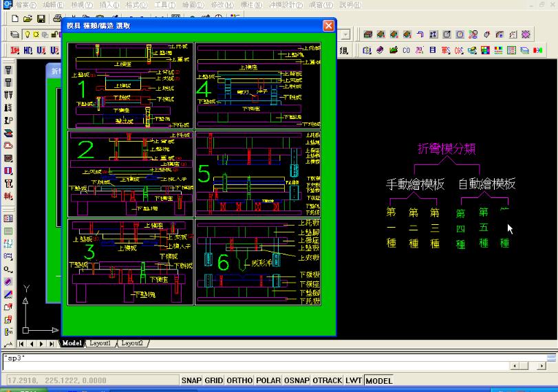Viewport: 558px width, 392px height.
Task: Toggle LWT lineweight display
Action: [354, 380]
